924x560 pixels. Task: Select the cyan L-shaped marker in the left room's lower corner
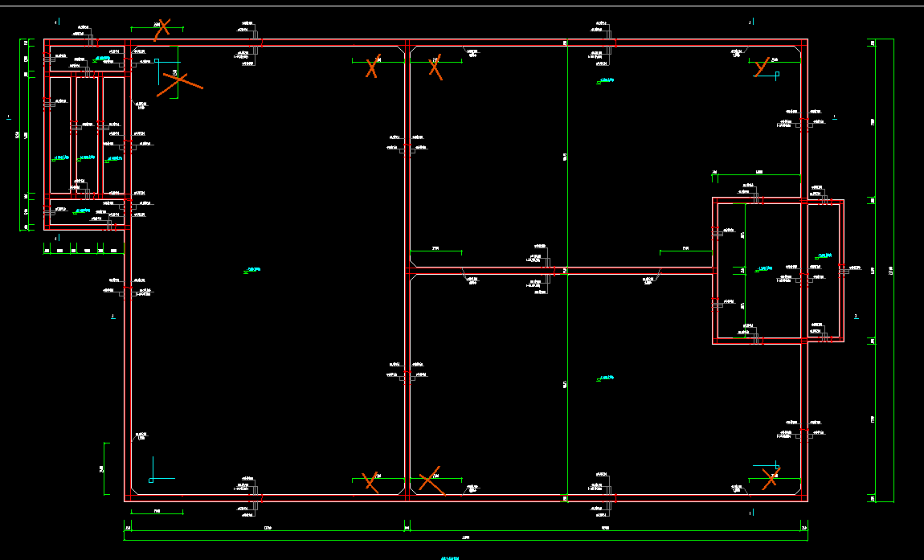pyautogui.click(x=162, y=469)
